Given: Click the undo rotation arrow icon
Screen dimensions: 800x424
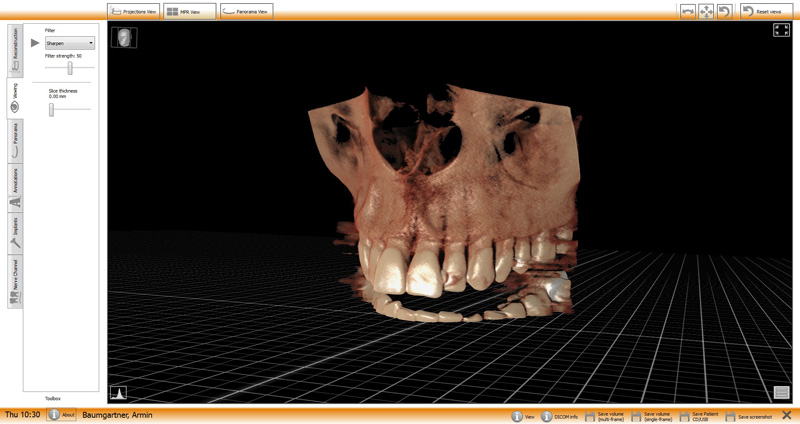Looking at the screenshot, I should (x=724, y=11).
